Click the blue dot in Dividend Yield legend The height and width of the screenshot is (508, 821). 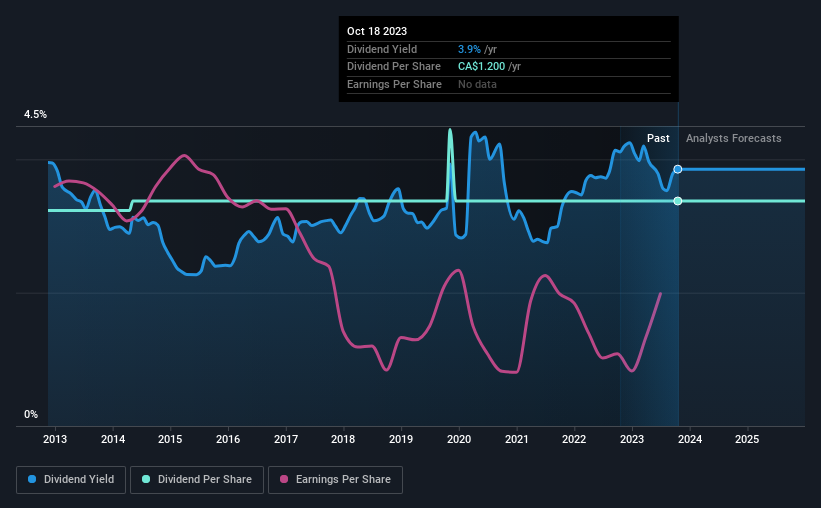click(x=32, y=479)
